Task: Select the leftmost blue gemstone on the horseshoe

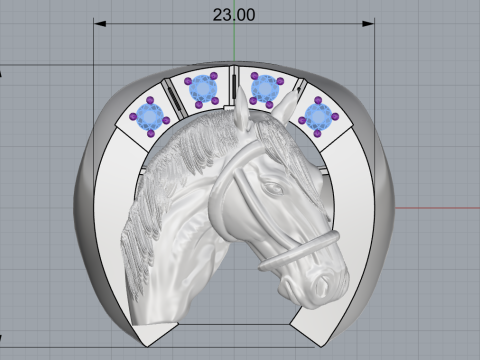Action: coord(150,117)
